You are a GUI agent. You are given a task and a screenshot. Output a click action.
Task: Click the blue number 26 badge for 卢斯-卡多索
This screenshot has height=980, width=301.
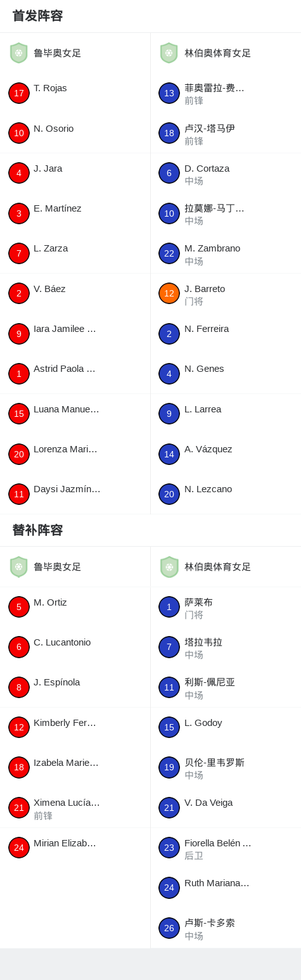(169, 928)
